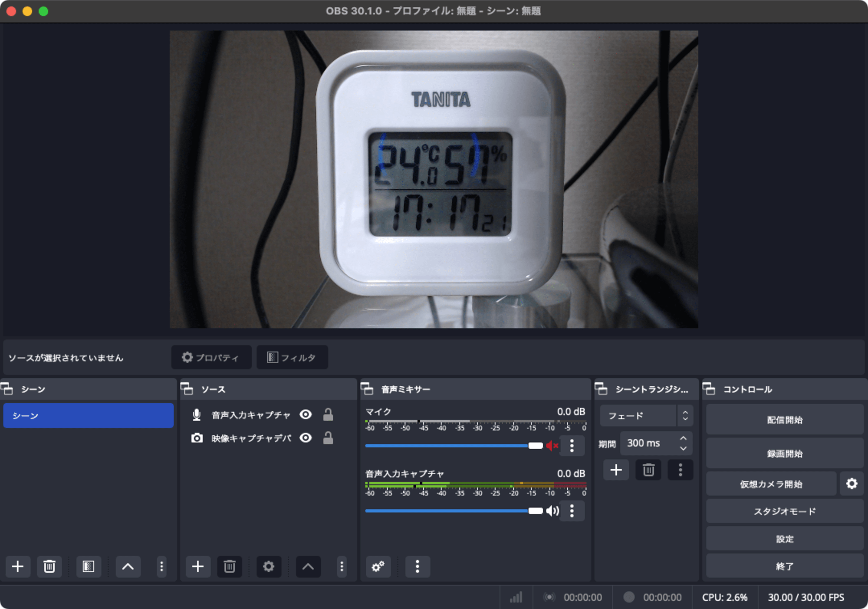
Task: Decrease transition duration with down arrow
Action: pos(684,448)
